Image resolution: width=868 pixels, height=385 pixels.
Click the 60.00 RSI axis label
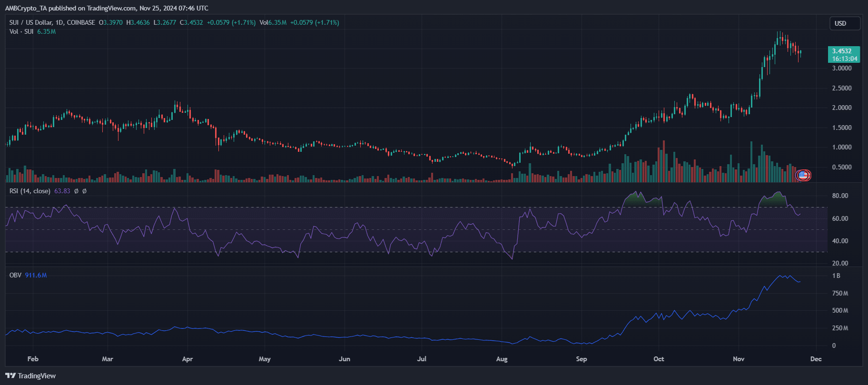click(840, 218)
